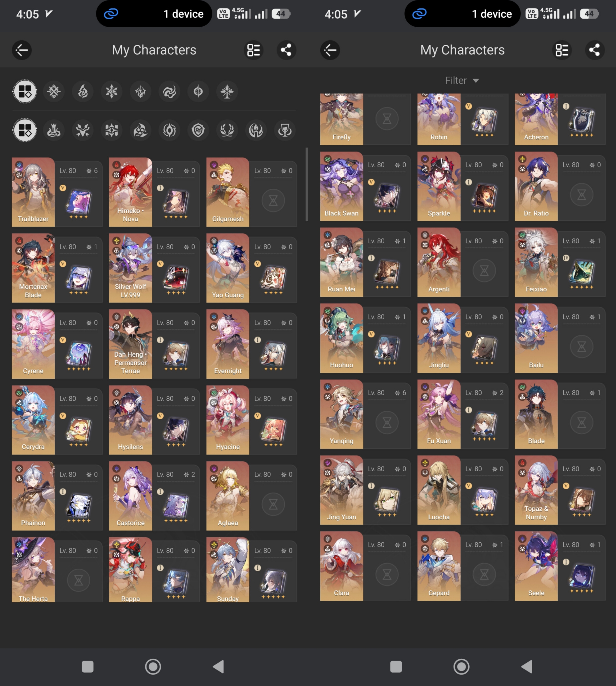Screen dimensions: 616x686
Task: Filter by Destruction path
Action: (x=54, y=130)
